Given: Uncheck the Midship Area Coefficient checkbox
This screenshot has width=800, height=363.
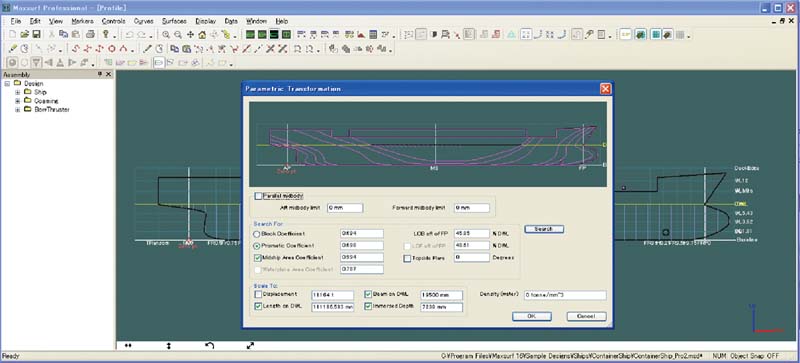Looking at the screenshot, I should [257, 258].
